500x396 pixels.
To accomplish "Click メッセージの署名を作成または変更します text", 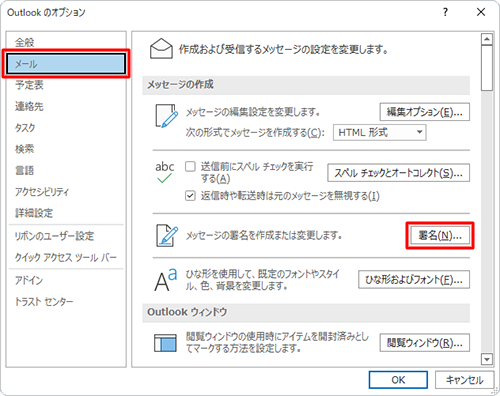I will (x=264, y=235).
